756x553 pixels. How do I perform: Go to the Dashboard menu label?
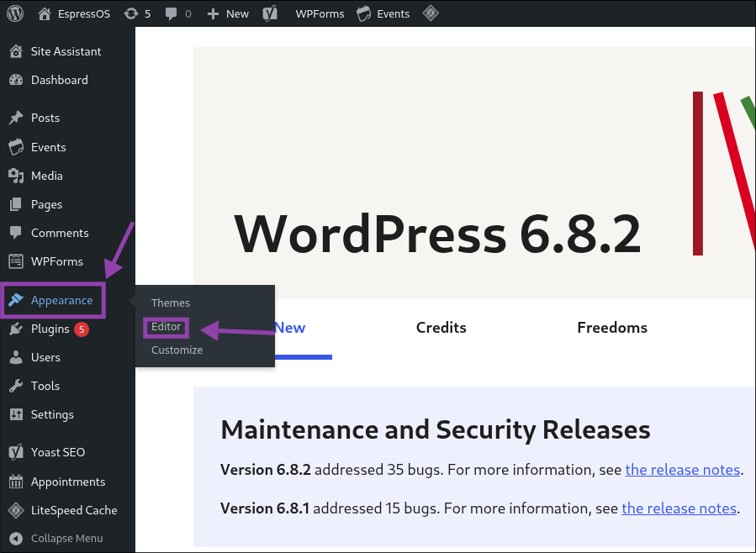tap(60, 80)
